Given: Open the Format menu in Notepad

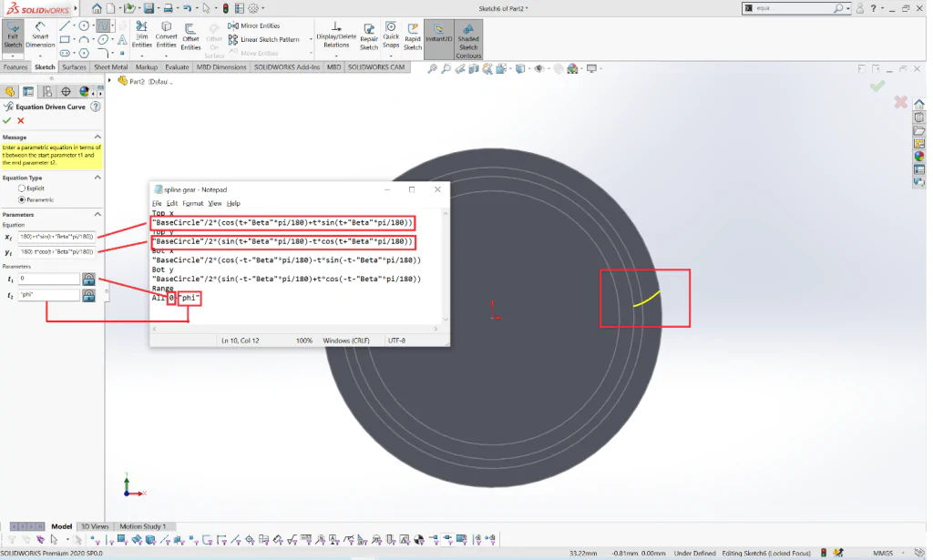Looking at the screenshot, I should 193,203.
